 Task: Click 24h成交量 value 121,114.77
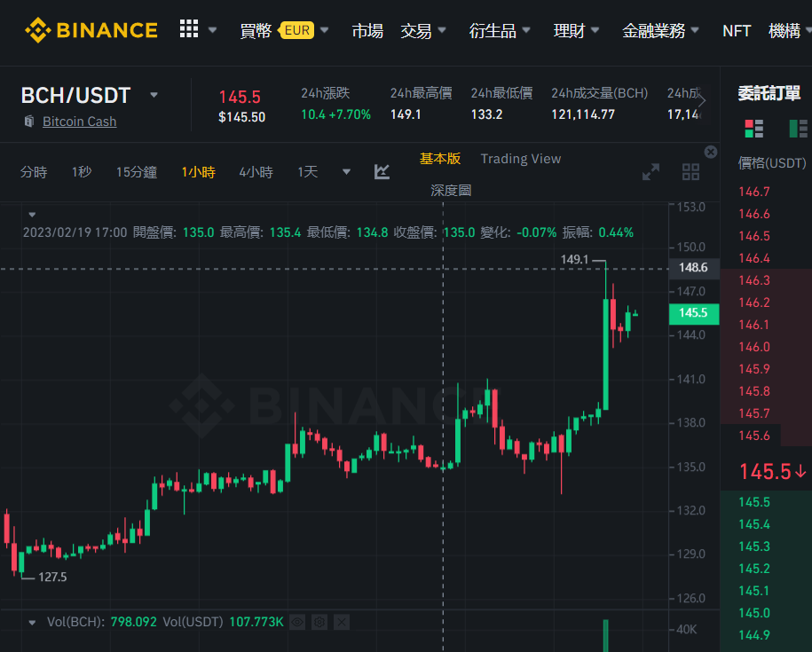(x=582, y=114)
